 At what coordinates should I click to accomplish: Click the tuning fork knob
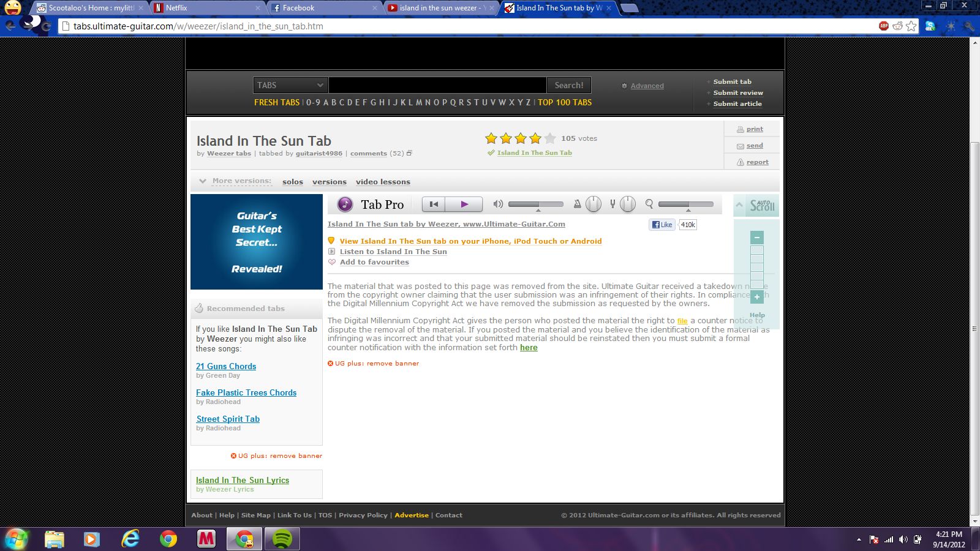627,204
